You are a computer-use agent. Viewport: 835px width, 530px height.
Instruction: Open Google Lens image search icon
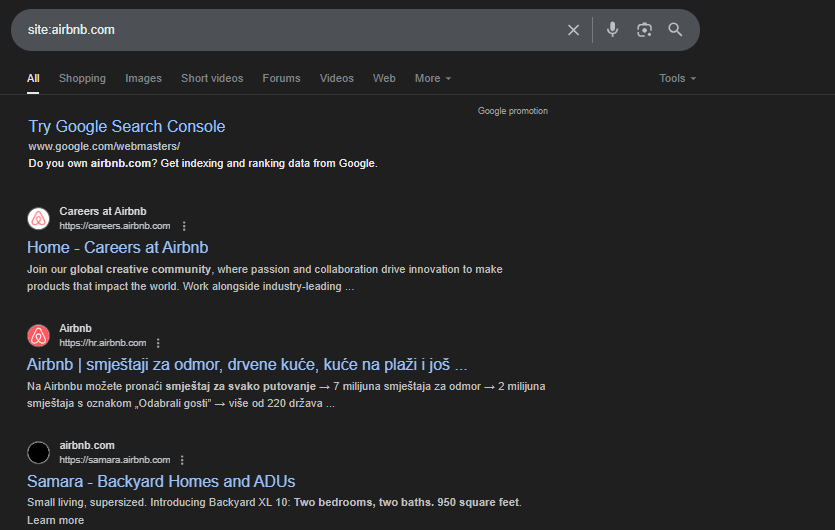(644, 30)
